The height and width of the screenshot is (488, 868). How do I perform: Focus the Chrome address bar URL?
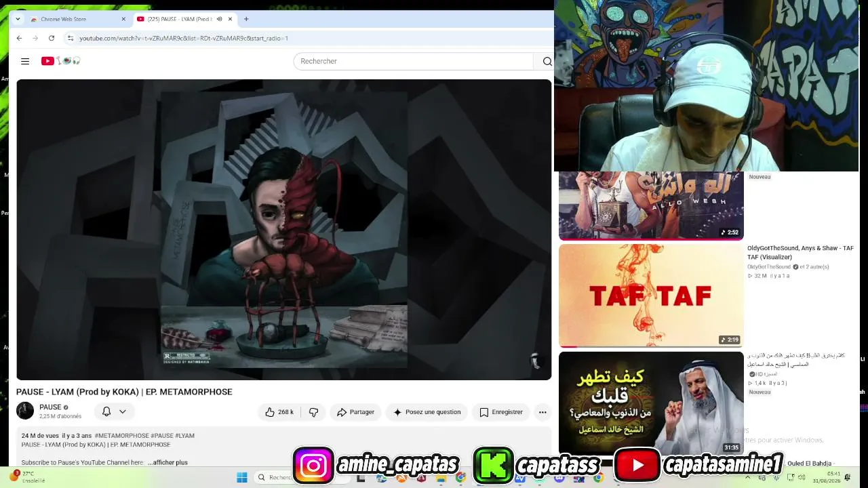[184, 38]
